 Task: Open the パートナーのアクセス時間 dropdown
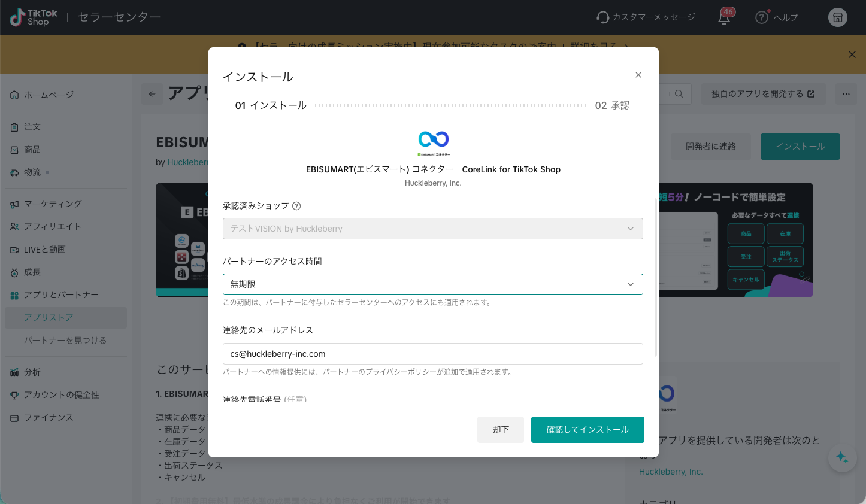click(x=433, y=284)
